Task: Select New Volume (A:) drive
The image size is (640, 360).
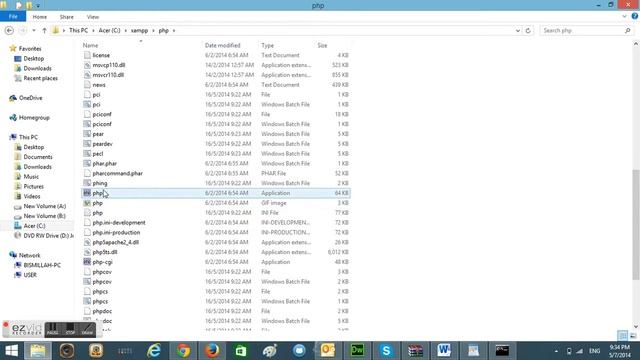Action: (x=44, y=206)
